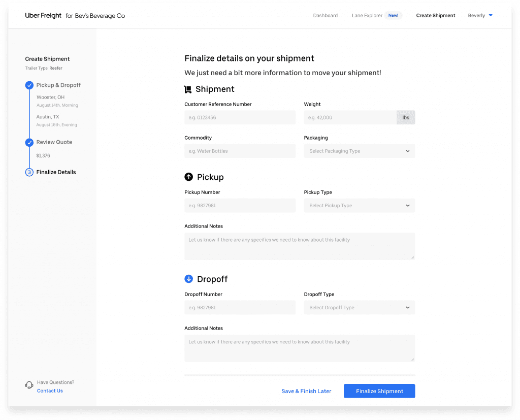Click the Pickup & Dropoff step checkmark
Image resolution: width=520 pixels, height=420 pixels.
coord(29,85)
